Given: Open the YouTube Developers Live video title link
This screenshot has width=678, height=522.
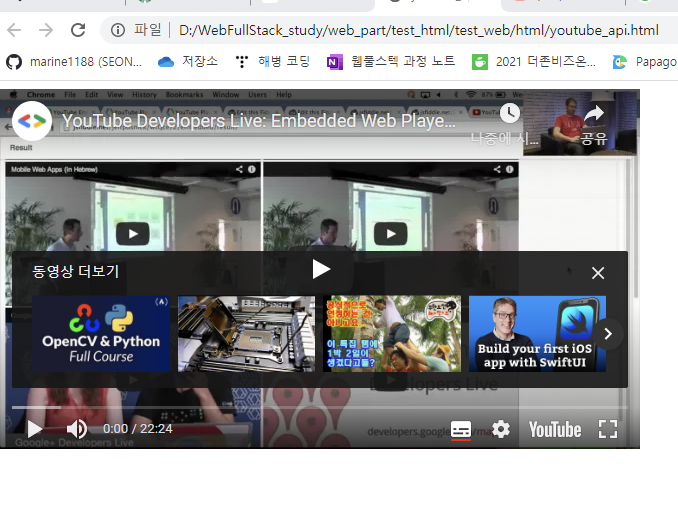Looking at the screenshot, I should pyautogui.click(x=259, y=121).
